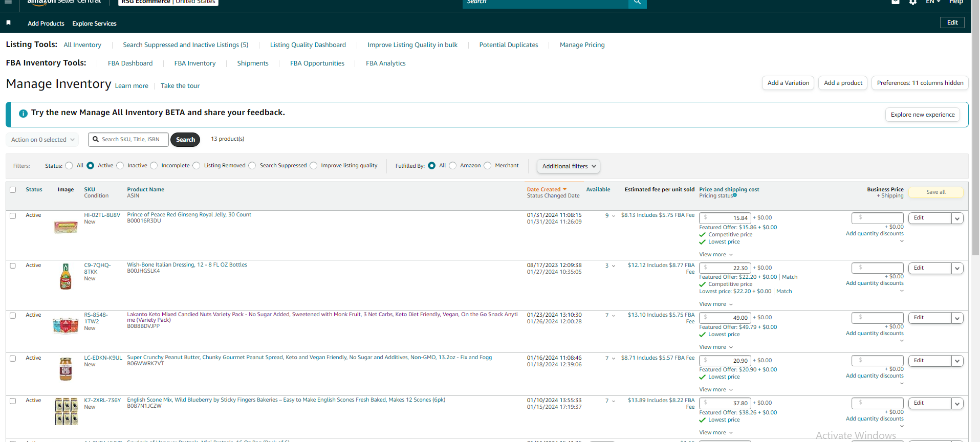Open the Super Crunchy Peanut Butter image

click(x=66, y=369)
